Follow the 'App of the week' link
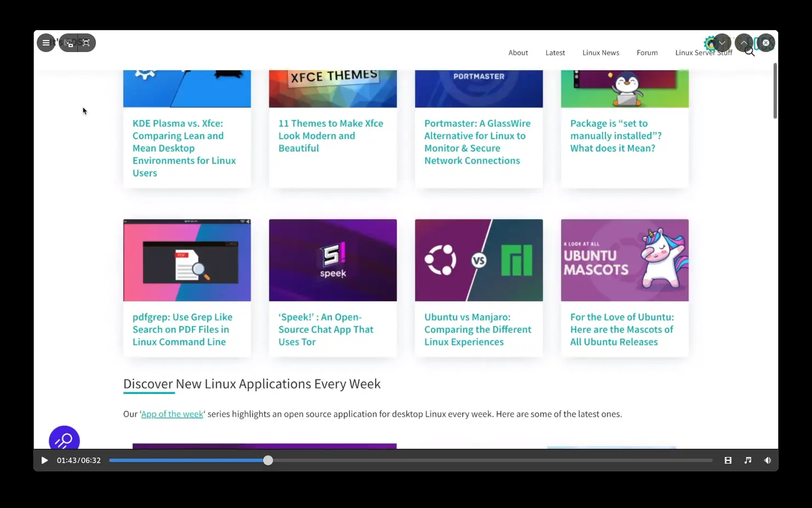812x508 pixels. [x=172, y=414]
